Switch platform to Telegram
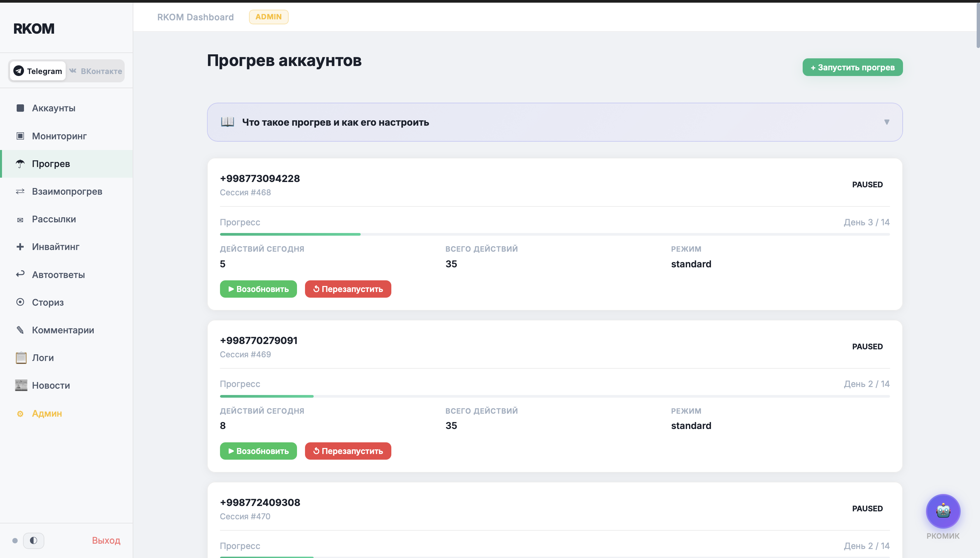 38,71
